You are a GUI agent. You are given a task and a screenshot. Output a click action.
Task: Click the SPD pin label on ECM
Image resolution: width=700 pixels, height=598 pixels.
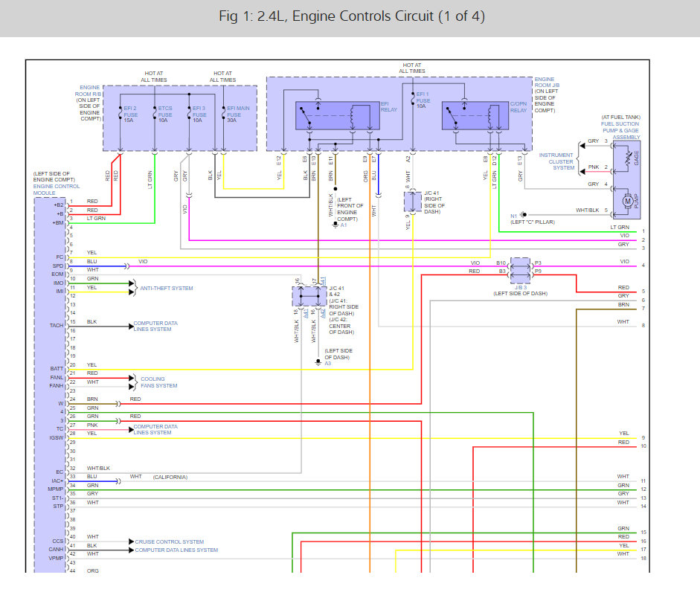click(x=58, y=266)
